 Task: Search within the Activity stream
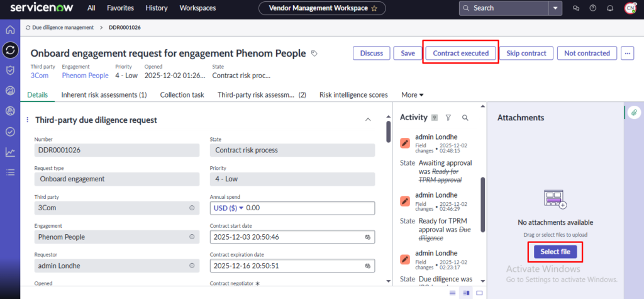pyautogui.click(x=465, y=118)
